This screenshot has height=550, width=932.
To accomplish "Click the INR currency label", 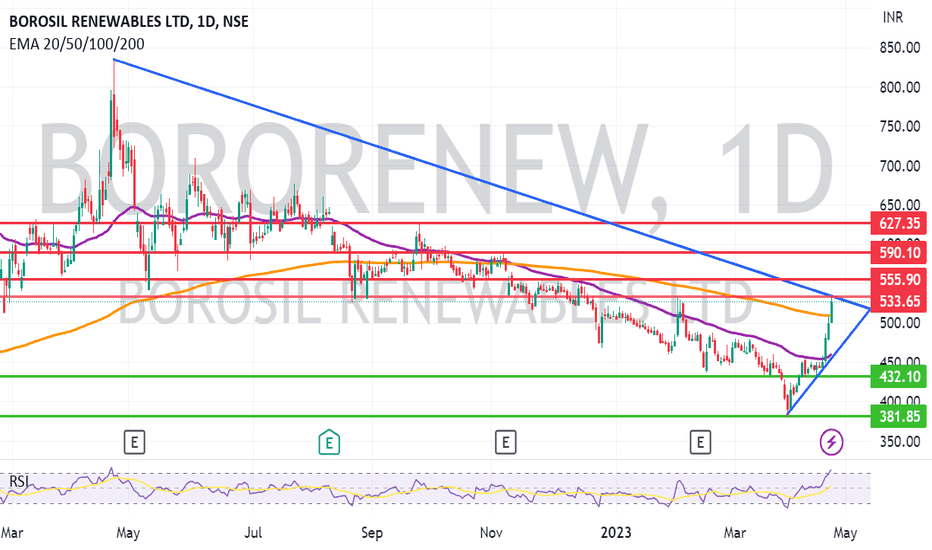I will [893, 18].
